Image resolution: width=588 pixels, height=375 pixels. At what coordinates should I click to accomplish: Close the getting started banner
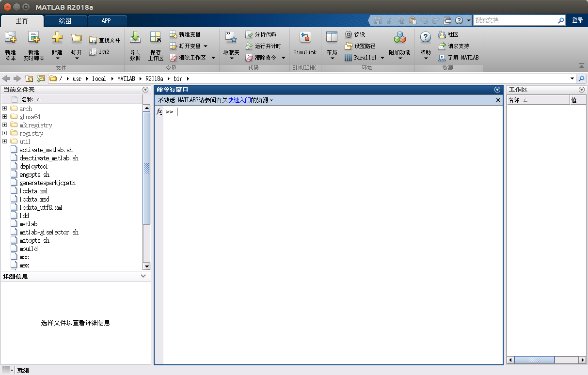pyautogui.click(x=498, y=100)
